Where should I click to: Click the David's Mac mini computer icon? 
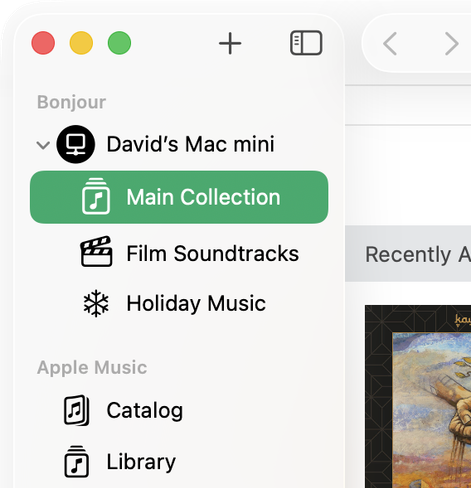[x=76, y=144]
